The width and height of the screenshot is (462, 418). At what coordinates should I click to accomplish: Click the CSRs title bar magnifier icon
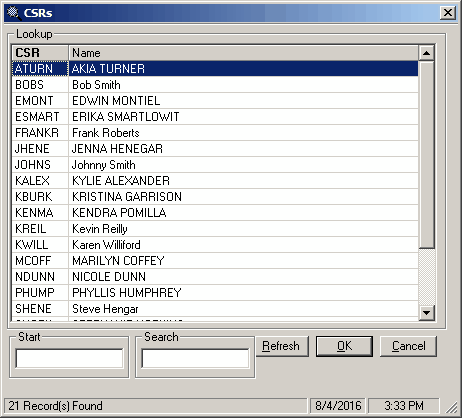pyautogui.click(x=13, y=13)
